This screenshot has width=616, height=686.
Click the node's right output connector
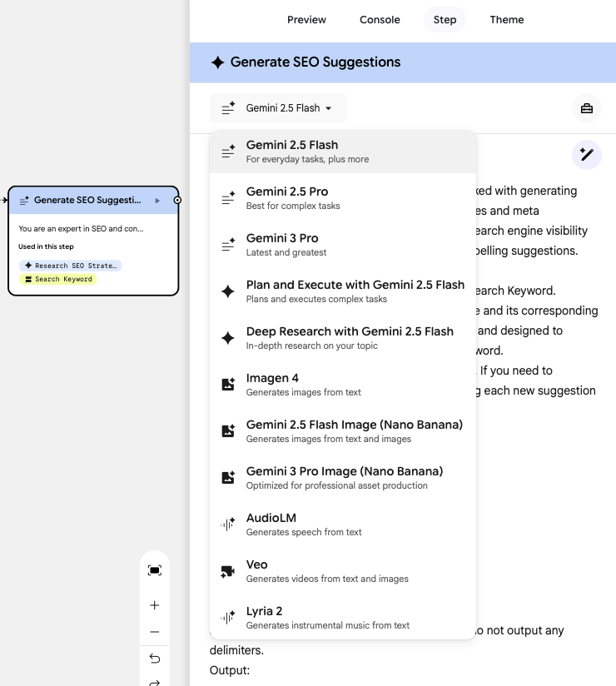(x=177, y=201)
